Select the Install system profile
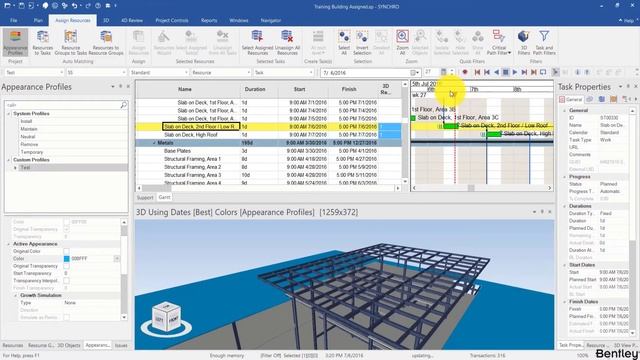Screen dimensions: 640x360 (26, 121)
